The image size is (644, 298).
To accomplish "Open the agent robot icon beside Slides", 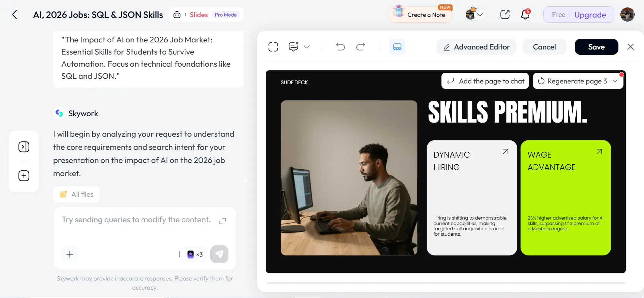I will click(177, 15).
